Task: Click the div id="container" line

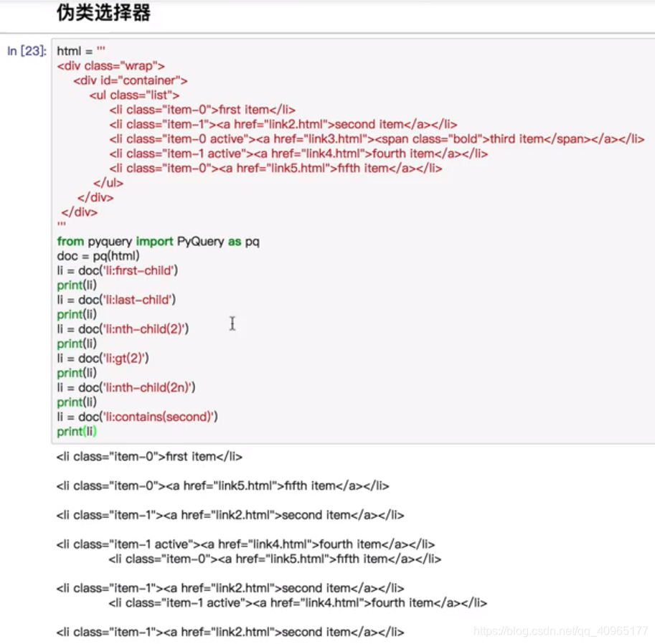Action: tap(131, 80)
